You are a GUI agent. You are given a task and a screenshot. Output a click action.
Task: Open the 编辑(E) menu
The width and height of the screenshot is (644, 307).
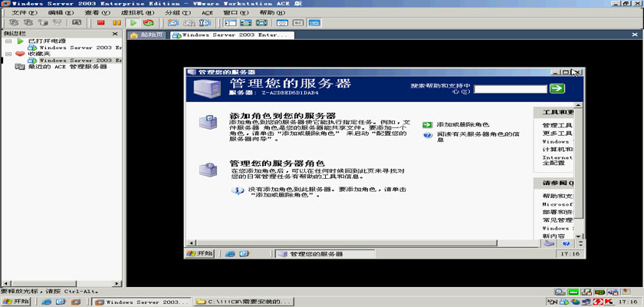61,13
